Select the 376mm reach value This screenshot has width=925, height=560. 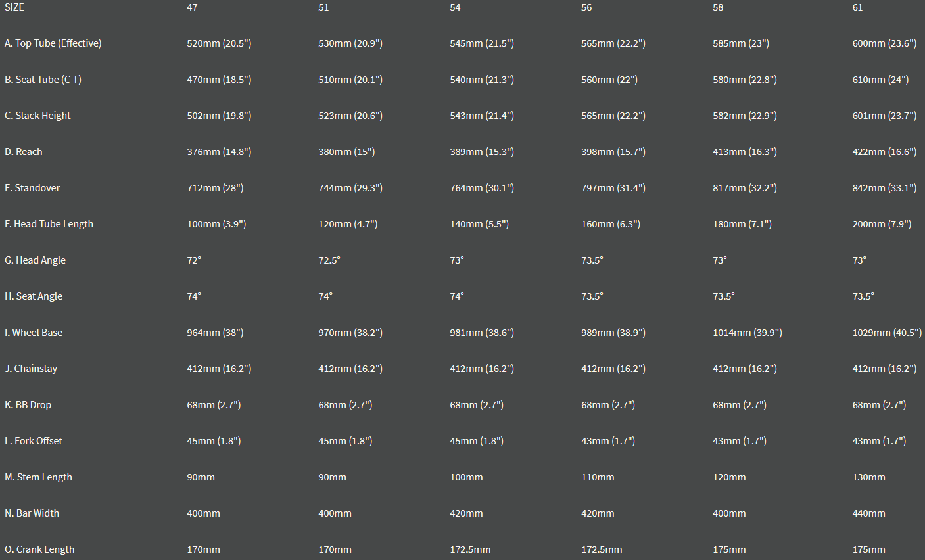pos(219,152)
